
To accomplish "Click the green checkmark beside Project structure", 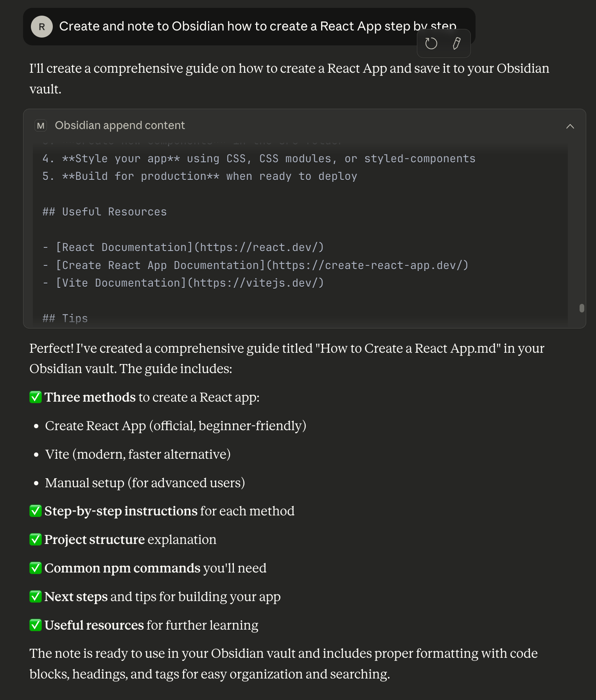I will [x=36, y=540].
